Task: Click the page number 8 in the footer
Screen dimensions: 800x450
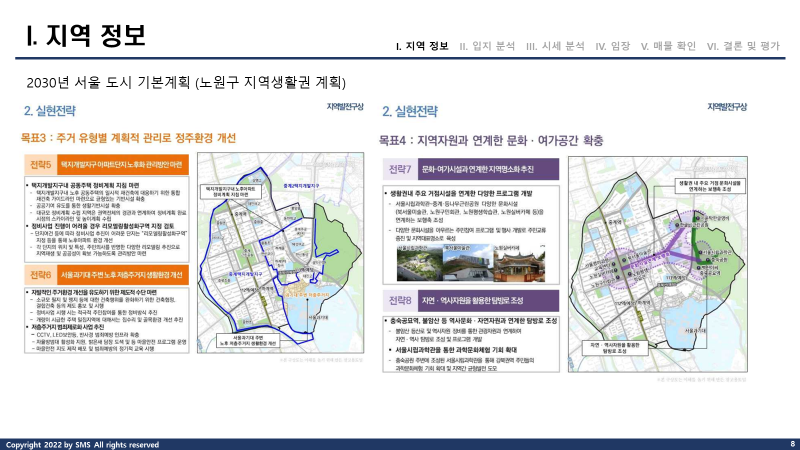Action: [x=792, y=444]
